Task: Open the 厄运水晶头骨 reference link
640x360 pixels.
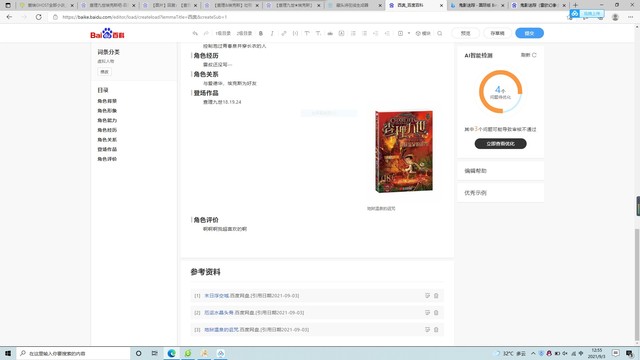Action: [219, 313]
